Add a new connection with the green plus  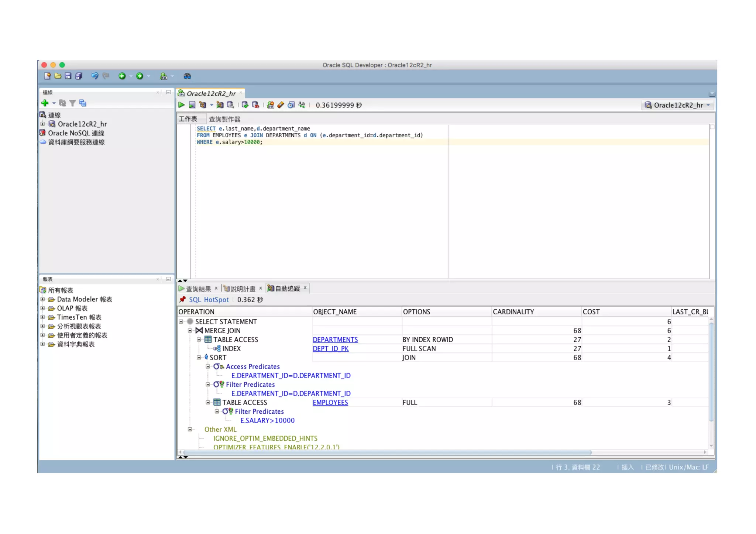pyautogui.click(x=45, y=103)
